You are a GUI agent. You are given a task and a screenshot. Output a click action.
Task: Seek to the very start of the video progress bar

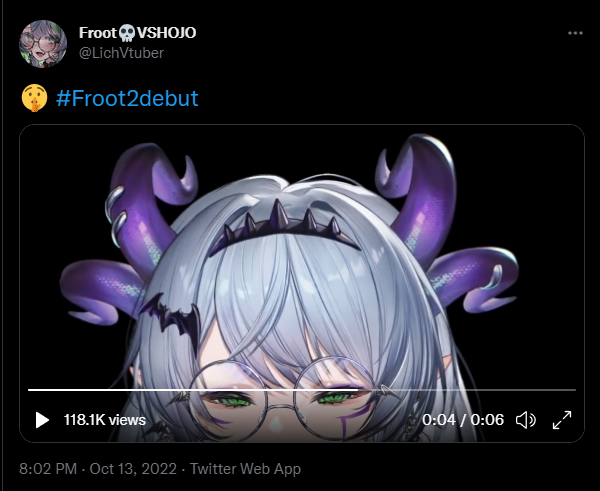click(x=29, y=390)
